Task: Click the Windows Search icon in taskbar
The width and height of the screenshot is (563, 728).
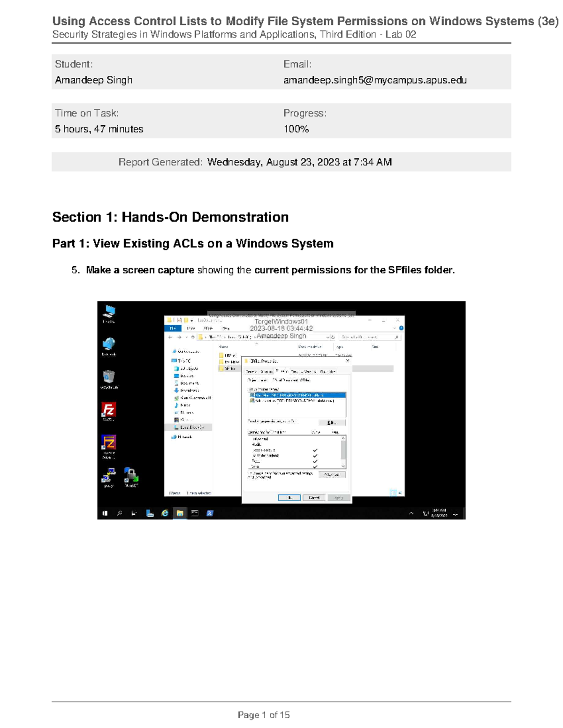Action: 119,514
